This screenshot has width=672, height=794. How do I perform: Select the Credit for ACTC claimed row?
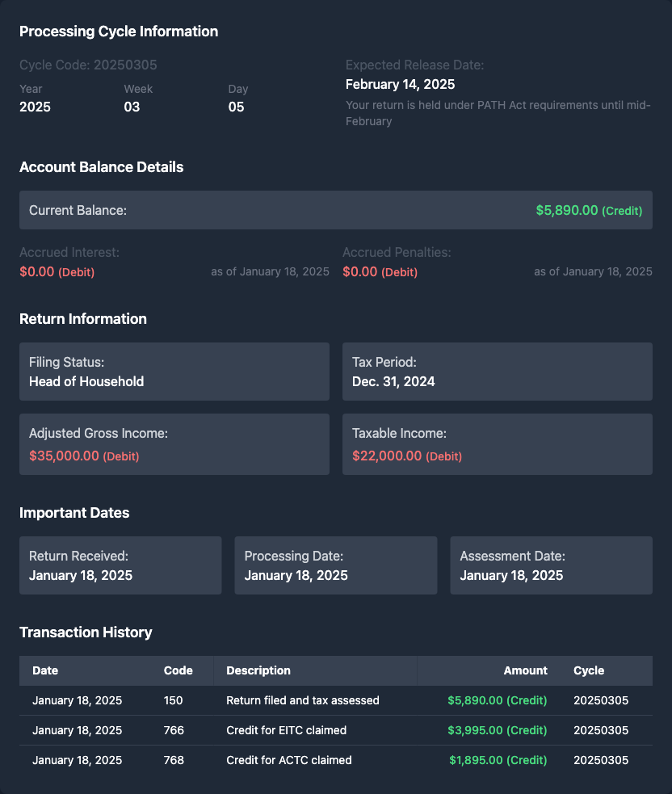(336, 760)
